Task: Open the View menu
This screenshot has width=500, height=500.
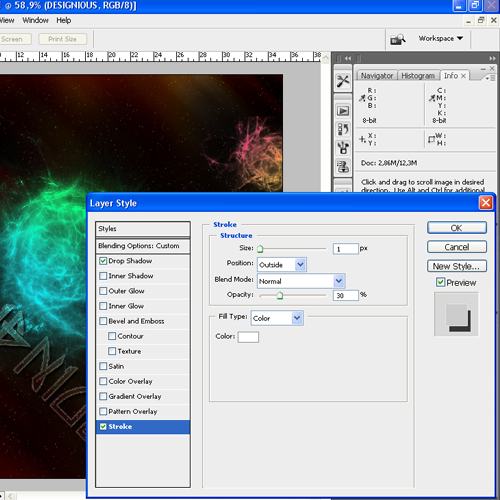Action: pos(7,20)
